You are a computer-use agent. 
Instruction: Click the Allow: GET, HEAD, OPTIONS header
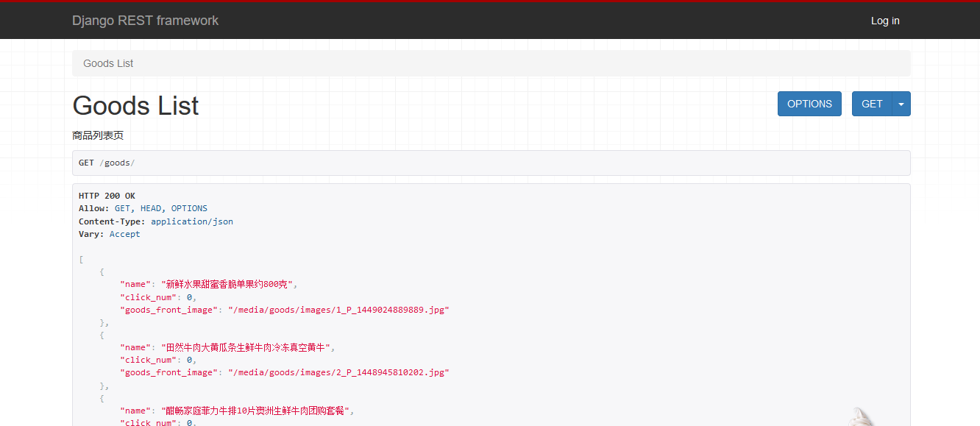click(143, 208)
